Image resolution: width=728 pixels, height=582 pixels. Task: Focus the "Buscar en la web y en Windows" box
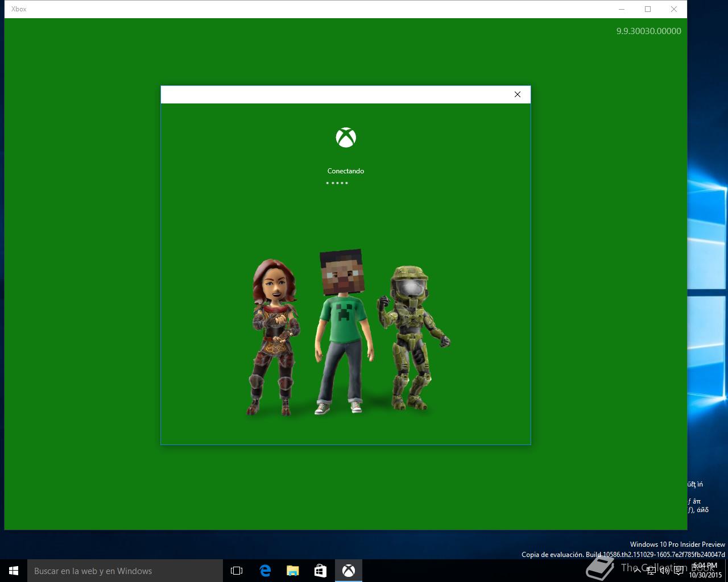(125, 571)
